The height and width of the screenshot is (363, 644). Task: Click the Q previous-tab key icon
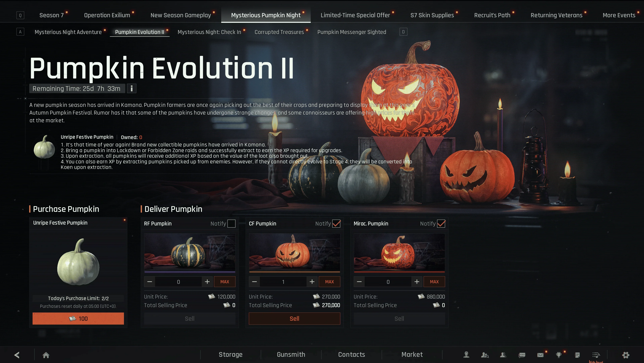(x=20, y=15)
